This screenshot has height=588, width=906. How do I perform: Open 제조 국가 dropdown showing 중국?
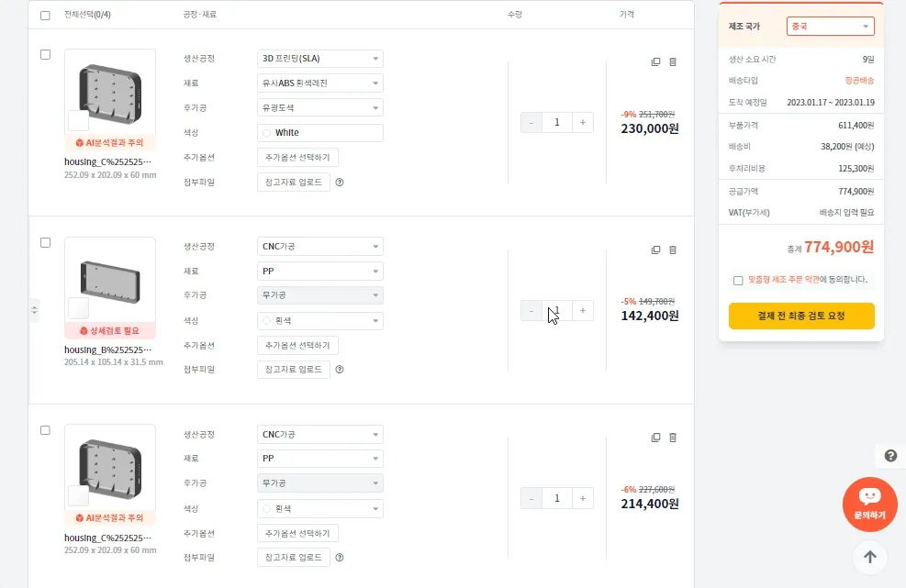point(831,27)
